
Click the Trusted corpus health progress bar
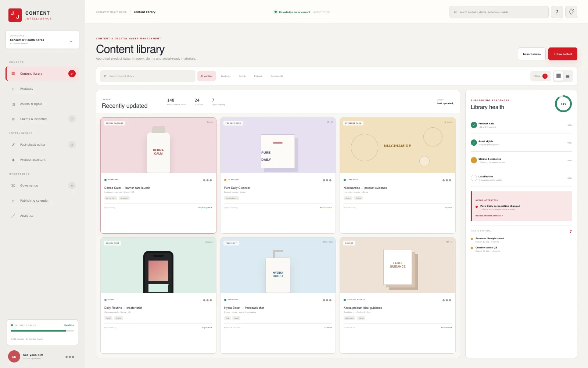pyautogui.click(x=42, y=331)
